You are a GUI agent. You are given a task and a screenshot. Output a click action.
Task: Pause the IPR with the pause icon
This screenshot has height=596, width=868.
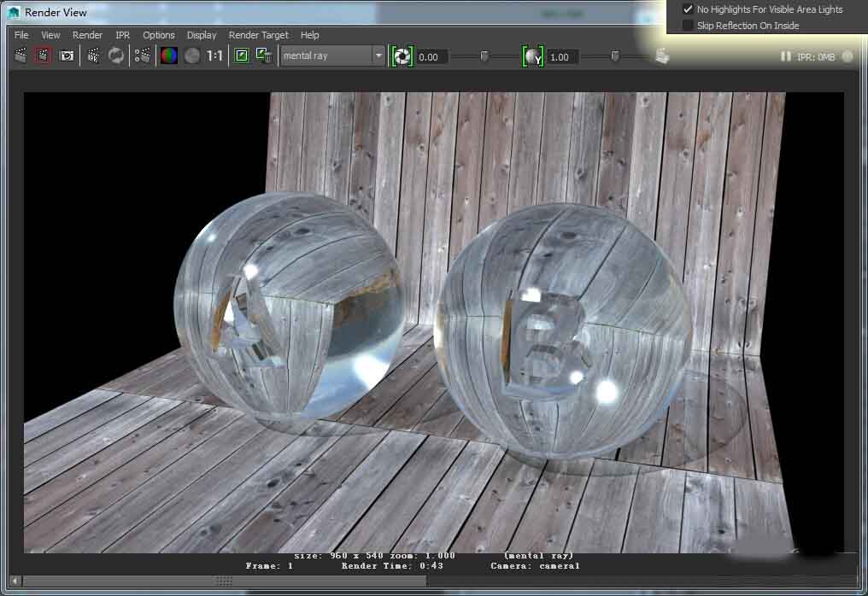point(785,56)
